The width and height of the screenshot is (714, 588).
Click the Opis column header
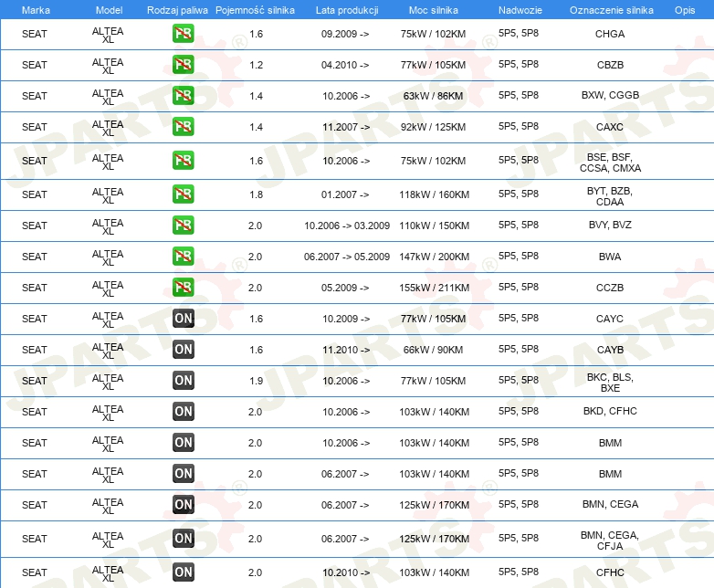pos(685,10)
